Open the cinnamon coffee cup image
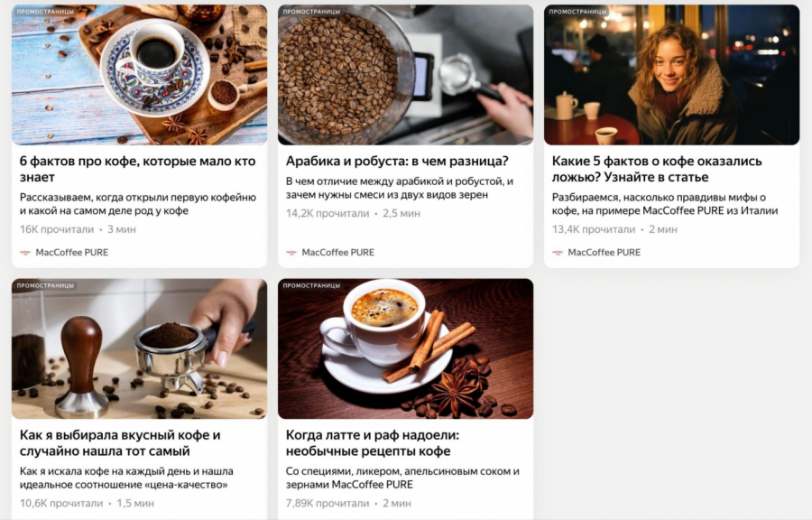This screenshot has height=520, width=812. click(x=405, y=348)
